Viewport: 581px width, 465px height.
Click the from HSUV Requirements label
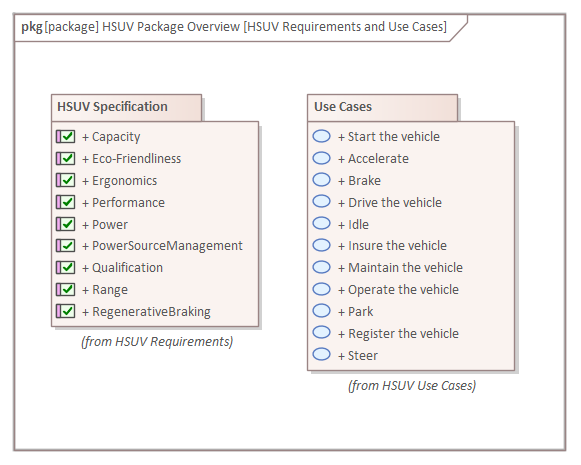coord(157,342)
